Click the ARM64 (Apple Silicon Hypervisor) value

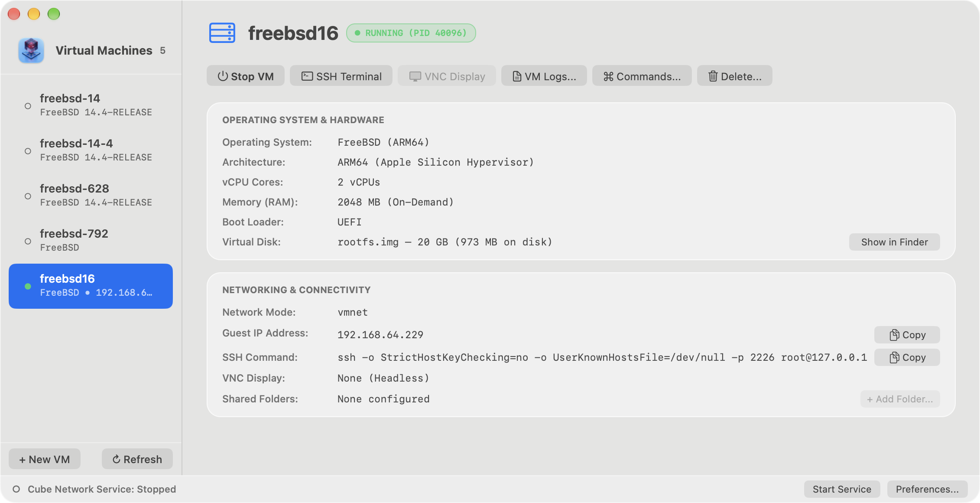(x=436, y=162)
